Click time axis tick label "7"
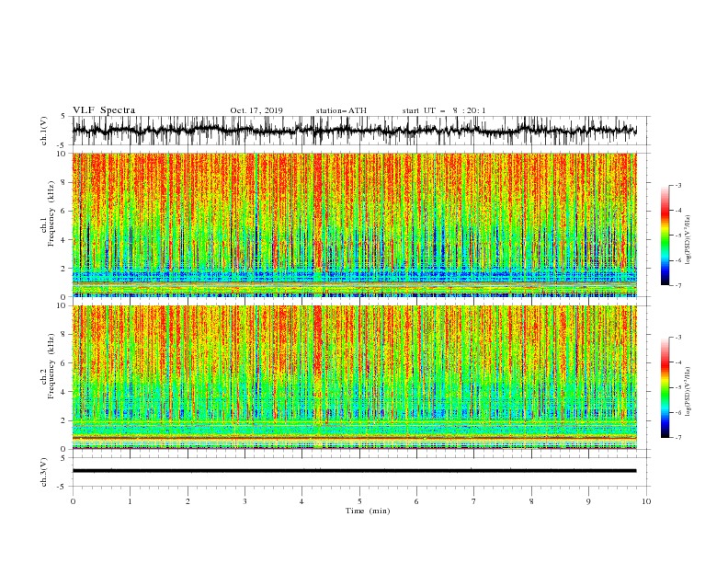The height and width of the screenshot is (563, 728). 474,501
